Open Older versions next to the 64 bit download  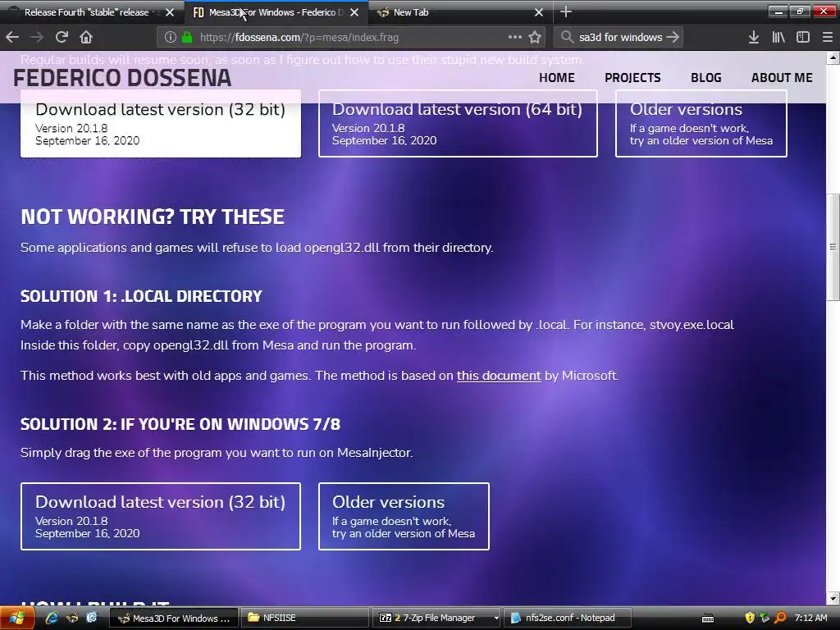[701, 124]
